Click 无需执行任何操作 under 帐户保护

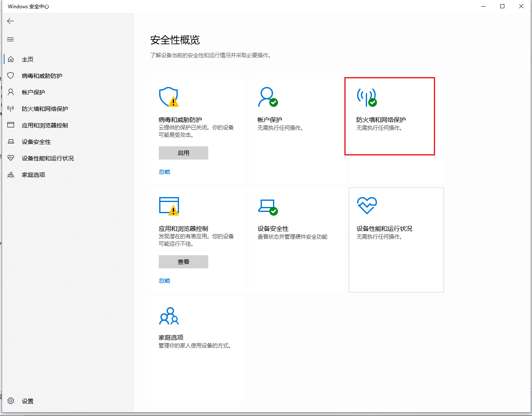(280, 128)
